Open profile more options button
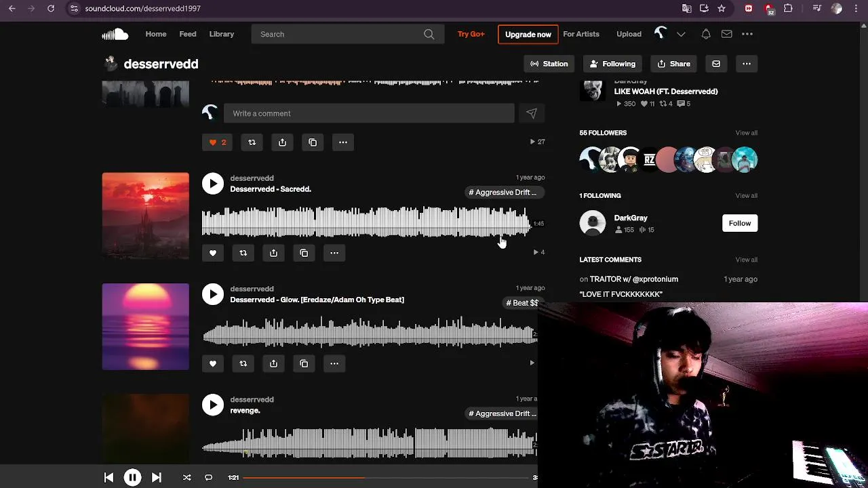868x488 pixels. (x=747, y=64)
